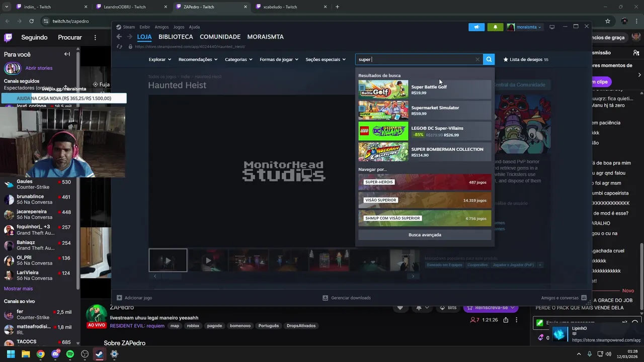Open Twitch more options three dots

pyautogui.click(x=95, y=37)
